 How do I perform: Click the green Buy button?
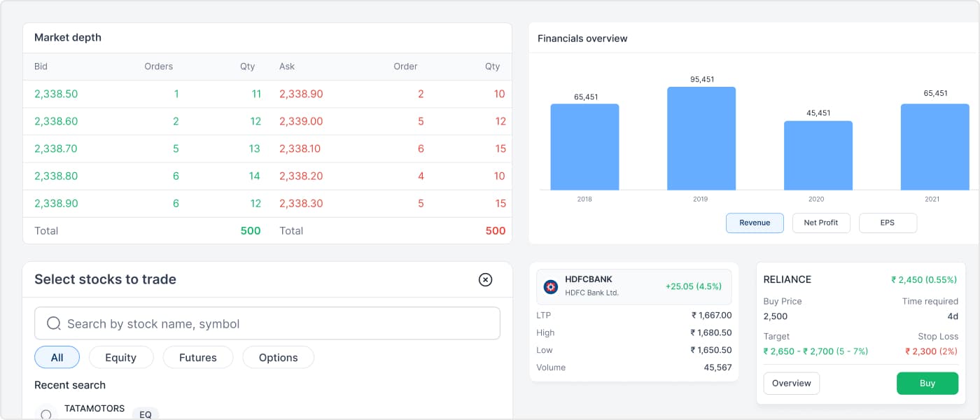pyautogui.click(x=927, y=383)
